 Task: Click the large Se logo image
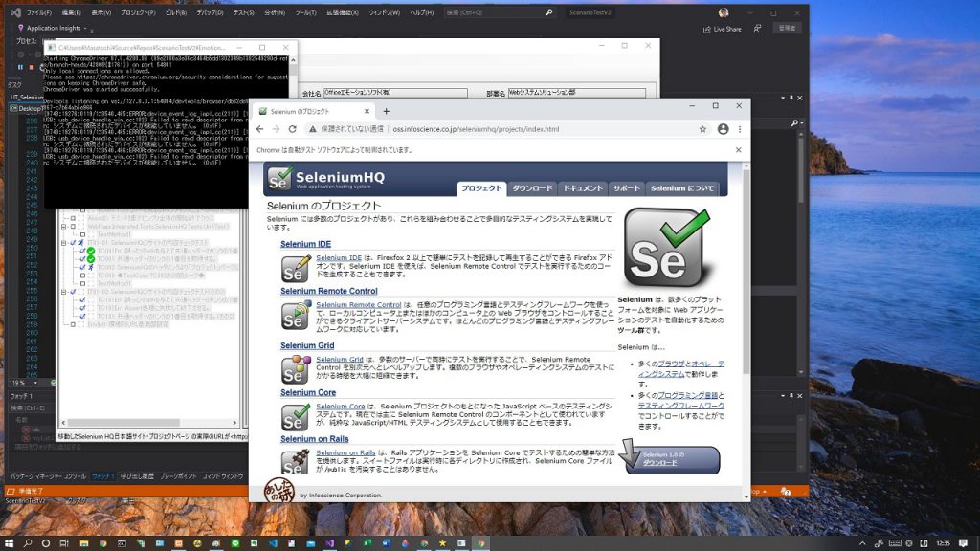[x=667, y=248]
